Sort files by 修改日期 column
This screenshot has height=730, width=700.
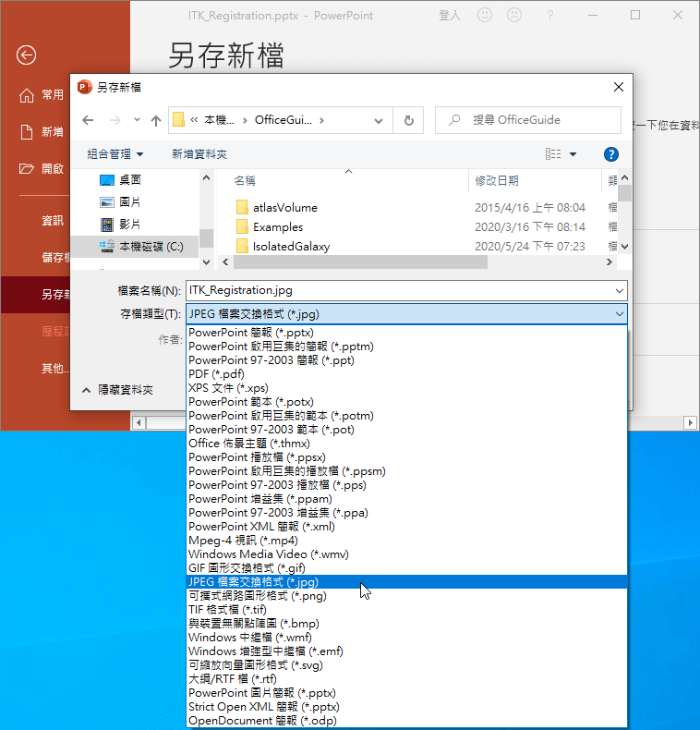pos(497,180)
